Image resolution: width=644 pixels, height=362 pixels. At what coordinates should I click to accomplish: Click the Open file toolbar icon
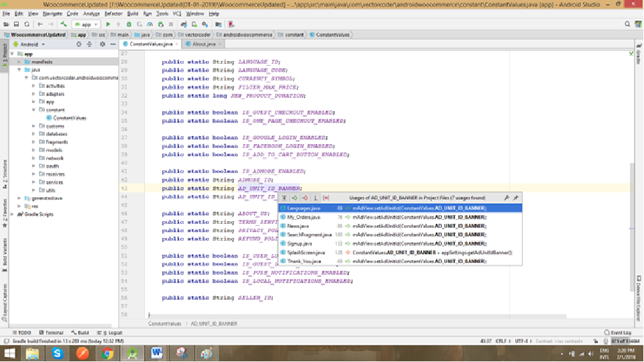[6, 25]
